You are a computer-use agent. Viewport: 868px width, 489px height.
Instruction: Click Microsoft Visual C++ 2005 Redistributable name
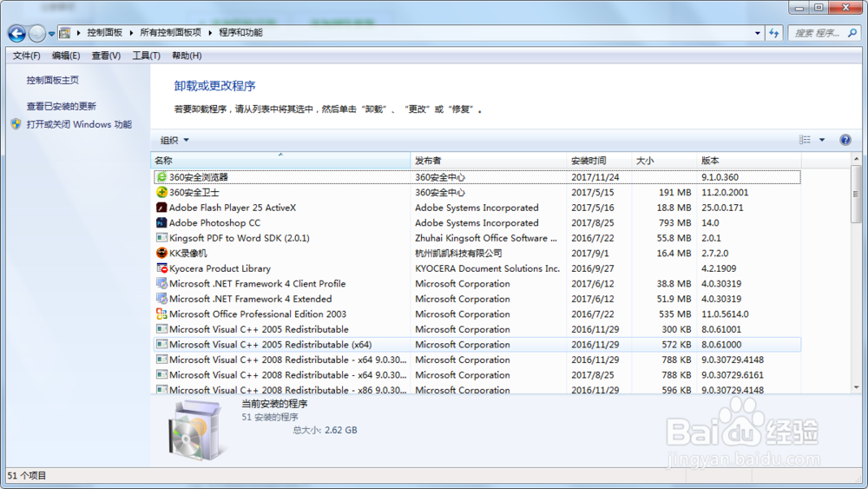point(259,329)
